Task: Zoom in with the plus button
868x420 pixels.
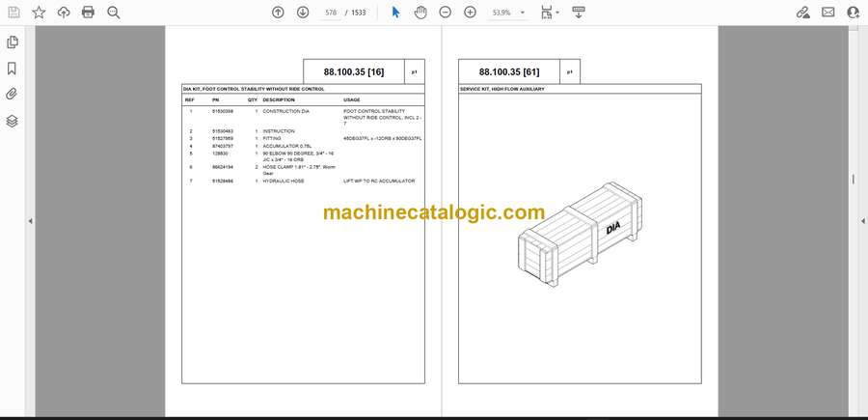Action: [470, 13]
